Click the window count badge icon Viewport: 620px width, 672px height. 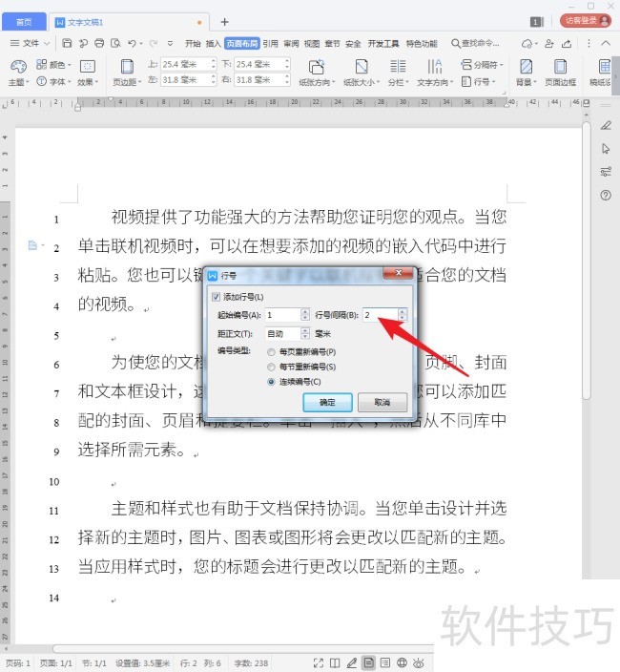coord(536,21)
